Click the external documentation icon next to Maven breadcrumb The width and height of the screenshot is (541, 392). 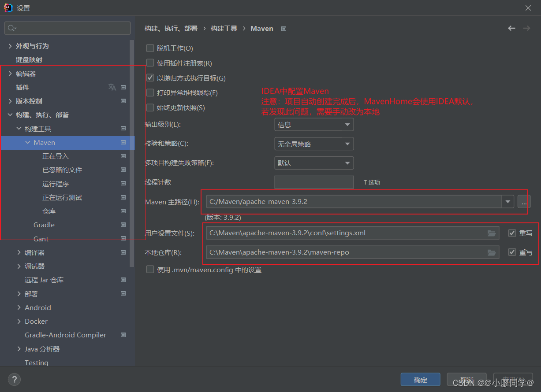click(x=283, y=28)
